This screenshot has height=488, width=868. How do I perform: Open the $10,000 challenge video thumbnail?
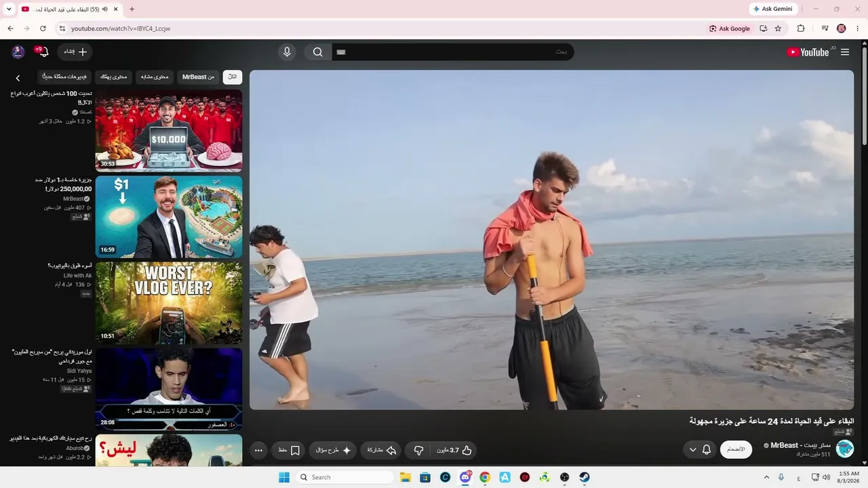pos(169,131)
